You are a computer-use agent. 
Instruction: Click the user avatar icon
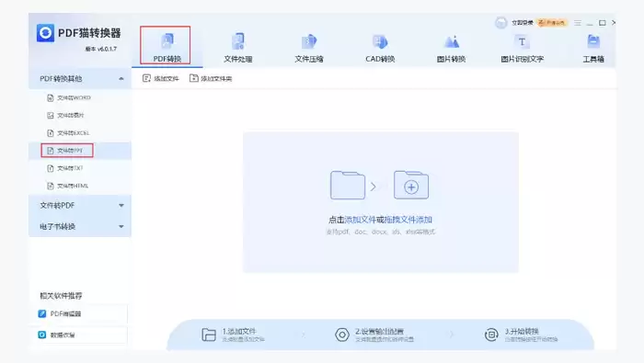tap(500, 23)
